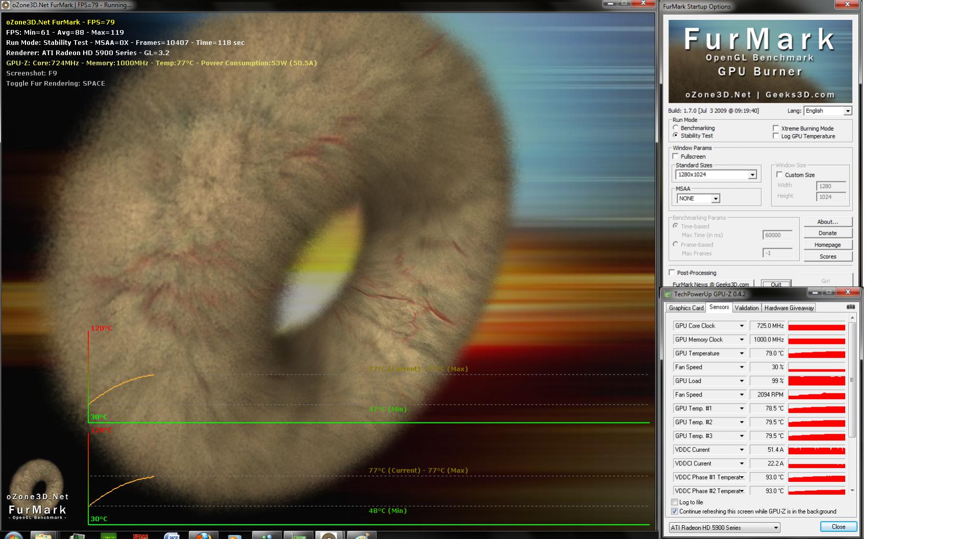Screen dimensions: 980x539
Task: Open the MSAA dropdown set to NONE
Action: pyautogui.click(x=698, y=199)
